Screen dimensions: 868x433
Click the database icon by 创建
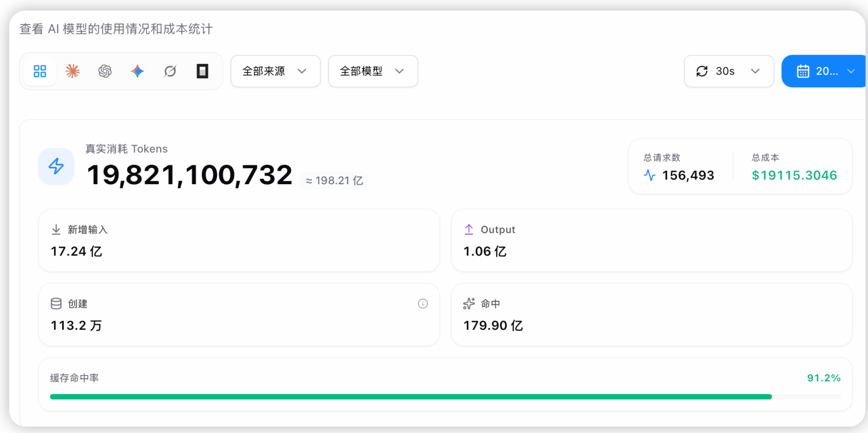click(56, 304)
